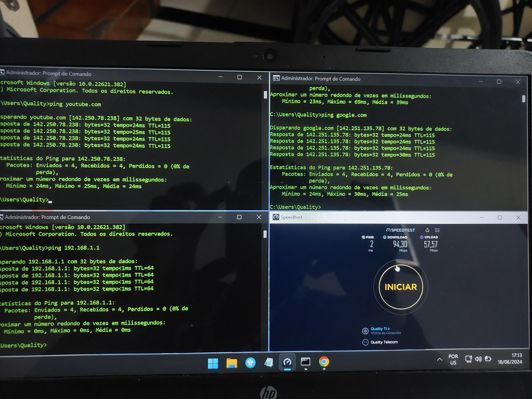Click the INICIAR speed test button

tap(400, 287)
